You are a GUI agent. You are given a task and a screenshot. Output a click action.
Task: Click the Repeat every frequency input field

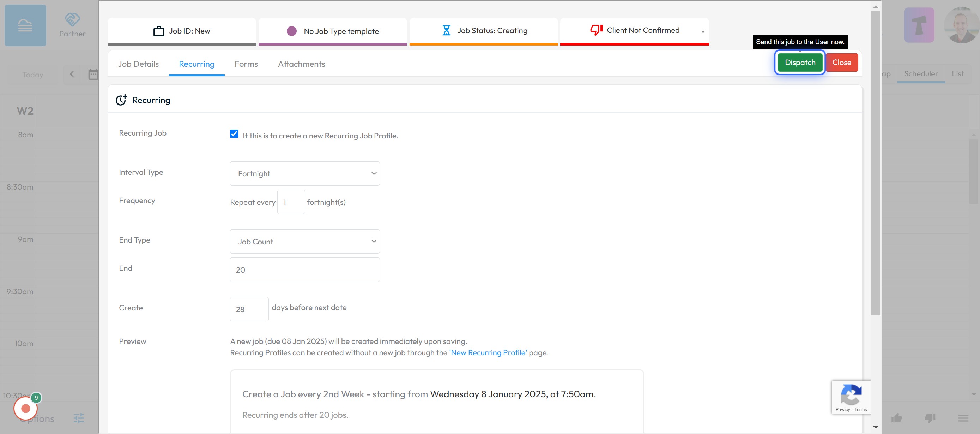(x=291, y=202)
